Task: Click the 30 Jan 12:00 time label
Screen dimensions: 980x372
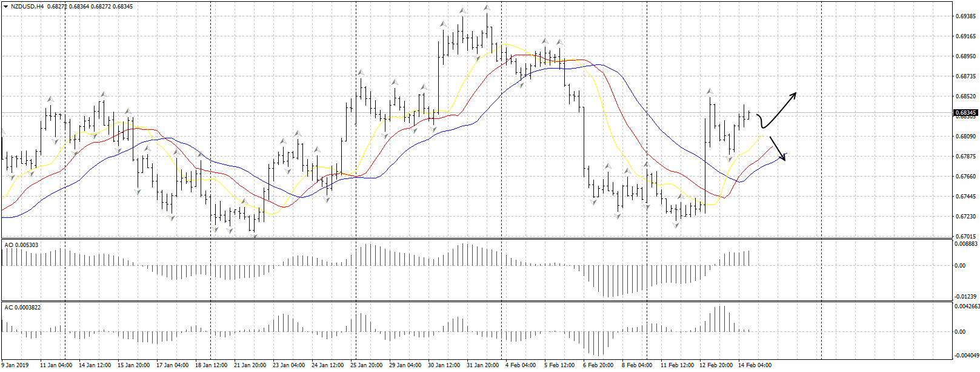Action: (444, 365)
